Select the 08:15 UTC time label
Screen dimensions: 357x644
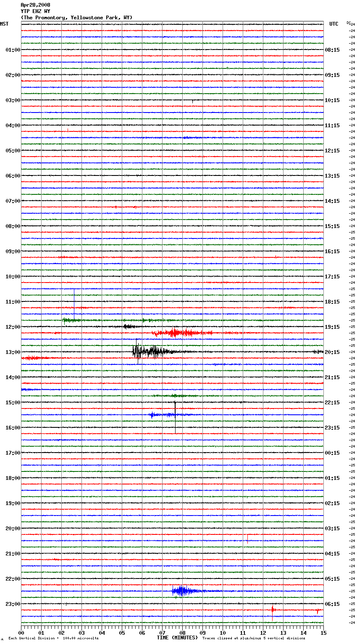point(332,50)
